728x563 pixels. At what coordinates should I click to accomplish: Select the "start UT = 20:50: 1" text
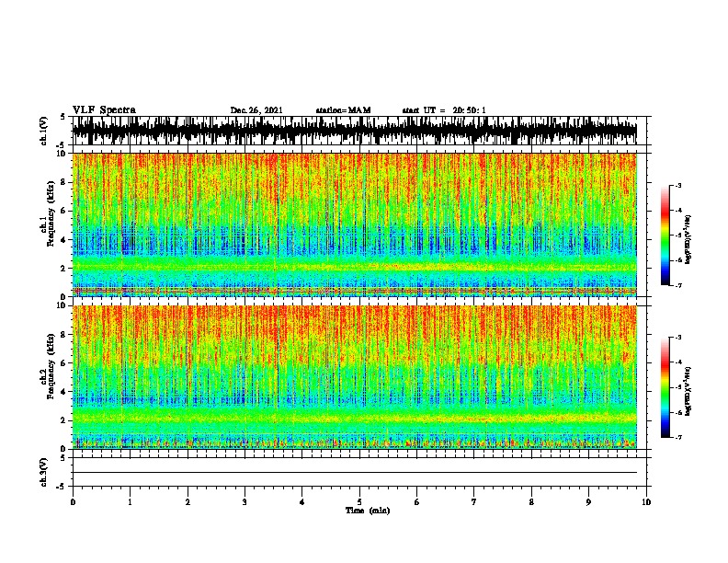pyautogui.click(x=444, y=110)
